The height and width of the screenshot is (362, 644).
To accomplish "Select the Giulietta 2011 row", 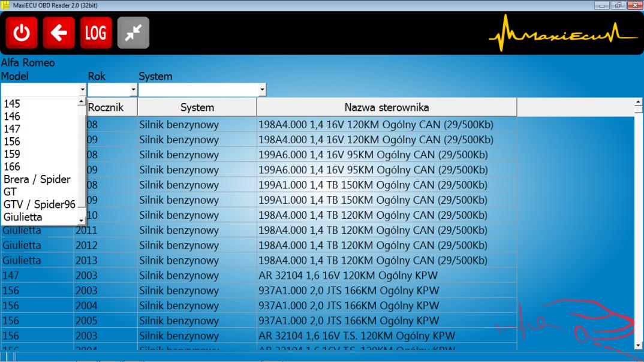I will tap(259, 230).
